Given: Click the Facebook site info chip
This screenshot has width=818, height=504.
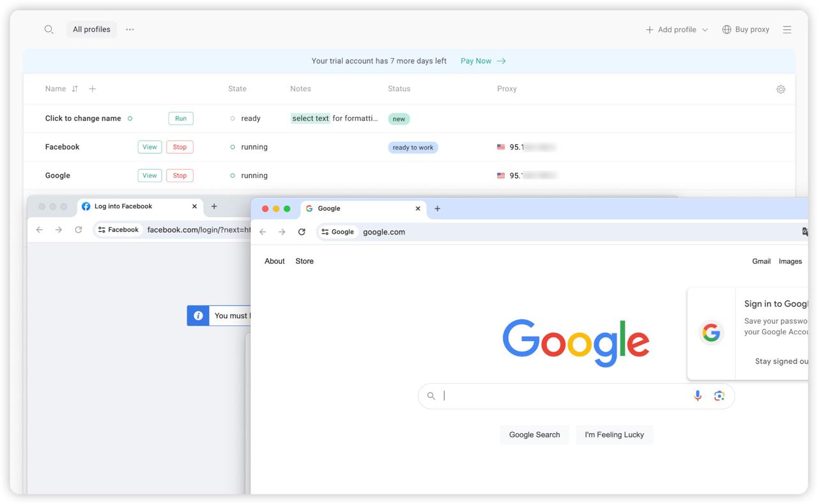Looking at the screenshot, I should click(x=118, y=230).
